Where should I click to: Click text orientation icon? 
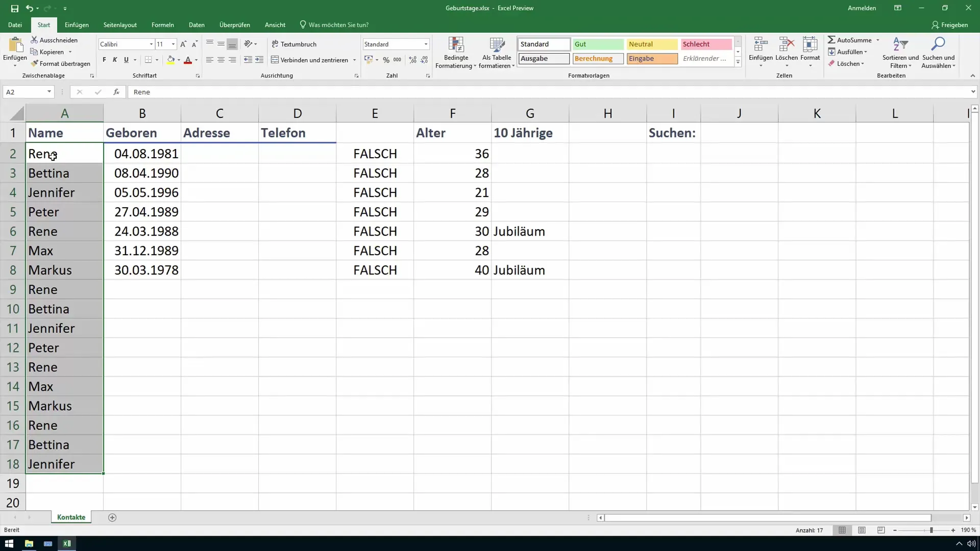248,44
